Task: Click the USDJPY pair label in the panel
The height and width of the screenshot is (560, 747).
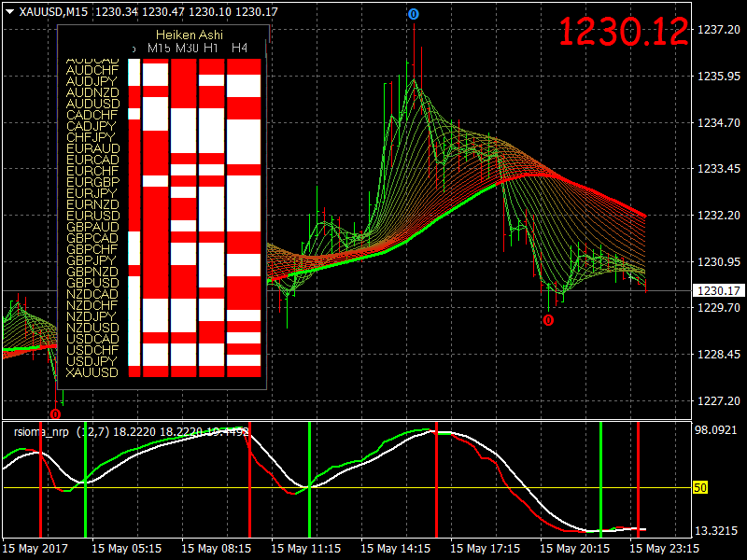Action: click(x=92, y=361)
